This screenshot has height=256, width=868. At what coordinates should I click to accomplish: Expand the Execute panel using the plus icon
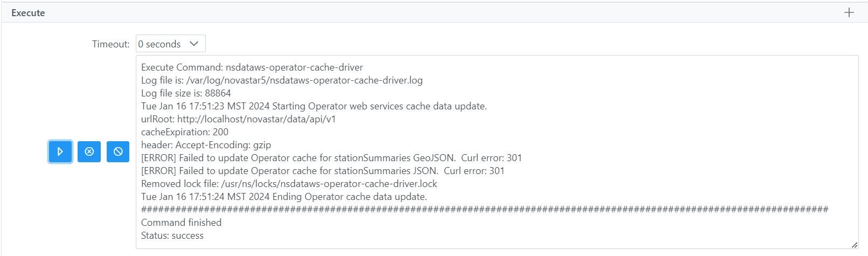coord(849,12)
